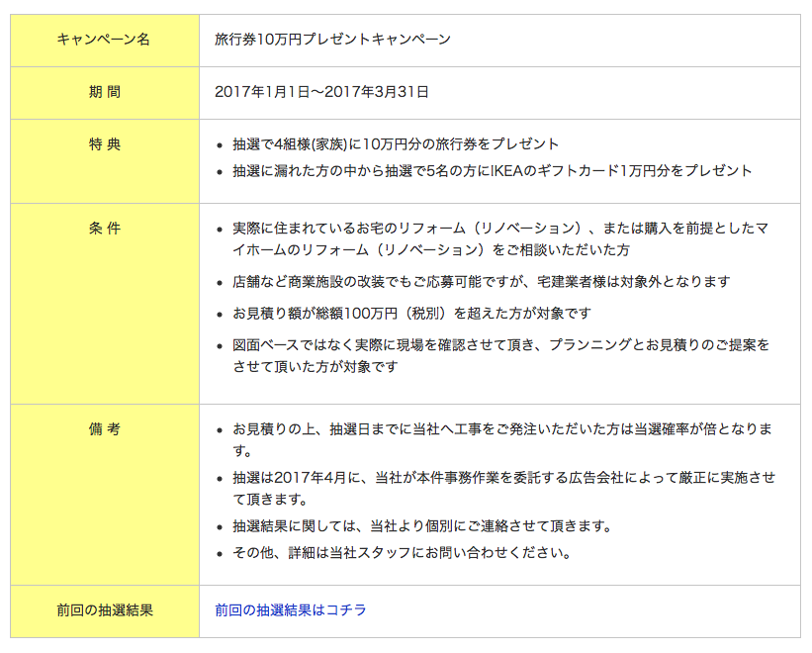The height and width of the screenshot is (653, 812).
Task: Select the 旅行券10万円プレゼントキャンペーン title text
Action: [x=332, y=40]
